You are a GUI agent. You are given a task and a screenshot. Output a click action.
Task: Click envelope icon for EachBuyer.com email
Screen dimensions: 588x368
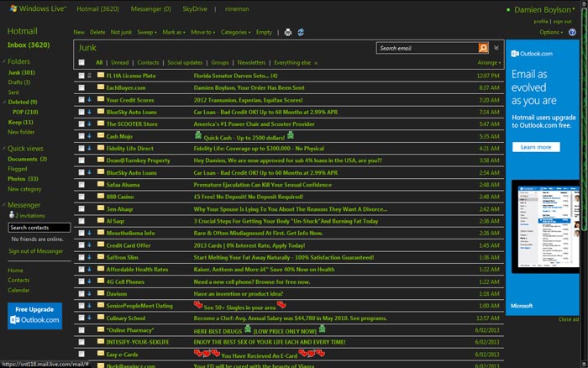pos(101,87)
